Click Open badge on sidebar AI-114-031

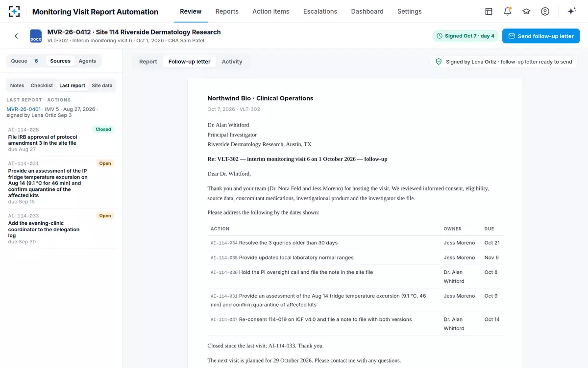105,163
